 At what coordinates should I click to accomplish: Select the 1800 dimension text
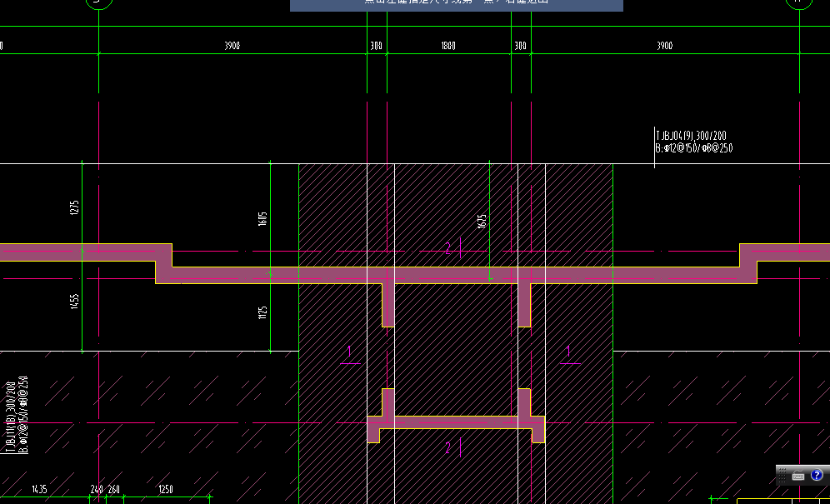tap(448, 46)
